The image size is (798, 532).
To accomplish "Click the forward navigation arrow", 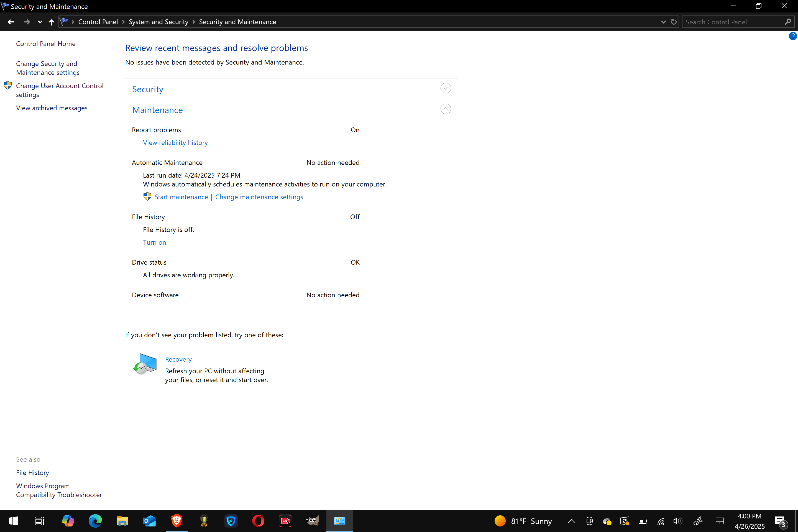I will click(27, 22).
